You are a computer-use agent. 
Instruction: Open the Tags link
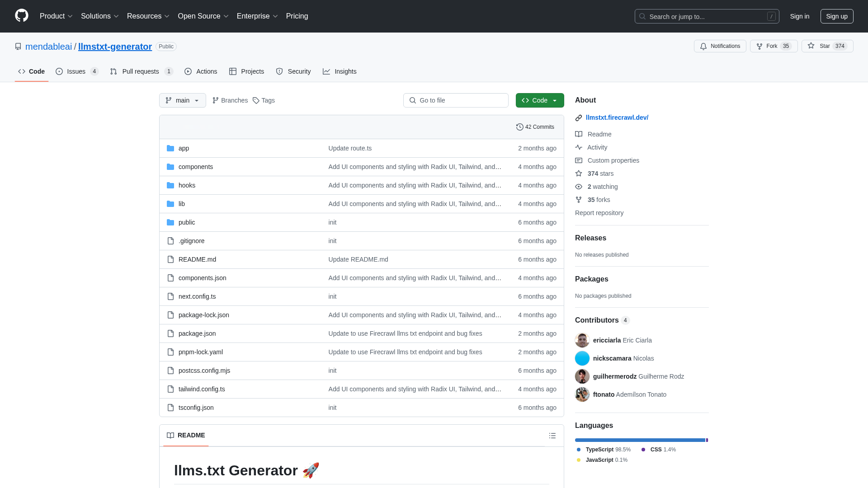click(x=264, y=100)
